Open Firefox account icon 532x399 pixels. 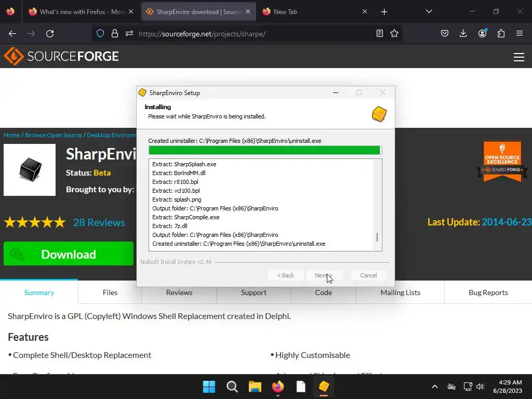482,33
